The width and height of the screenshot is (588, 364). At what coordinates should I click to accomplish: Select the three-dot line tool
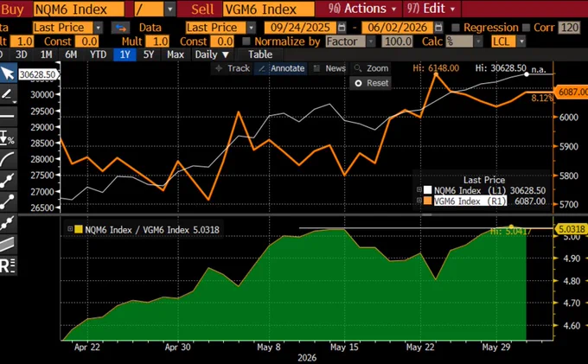(8, 223)
